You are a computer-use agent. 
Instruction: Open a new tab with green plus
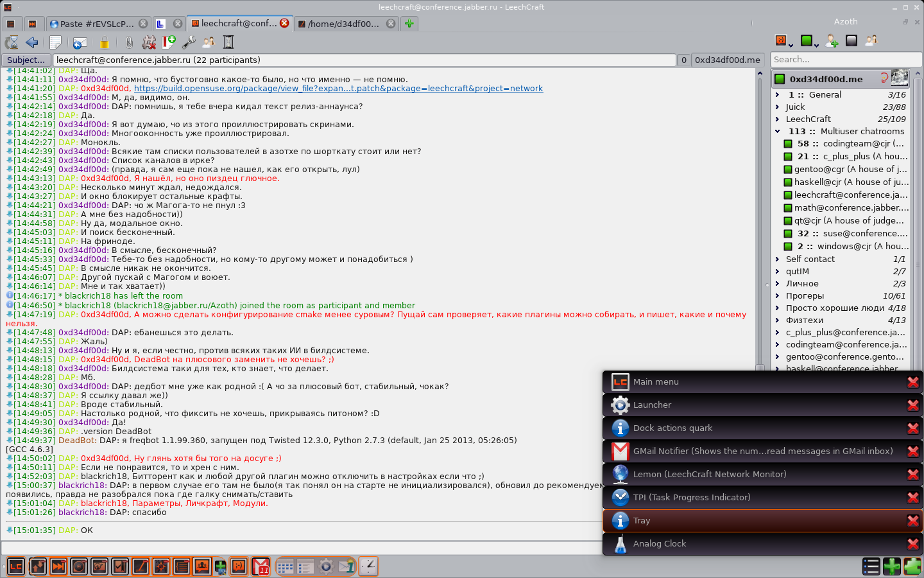(x=409, y=24)
